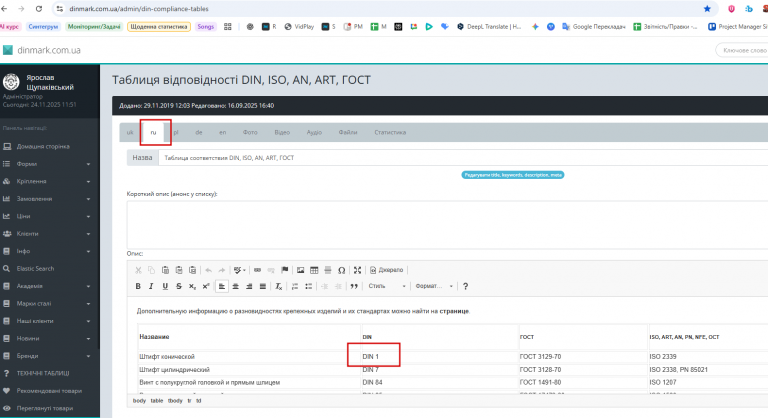Viewport: 768px width, 418px height.
Task: Insert a table via the table icon
Action: [314, 270]
